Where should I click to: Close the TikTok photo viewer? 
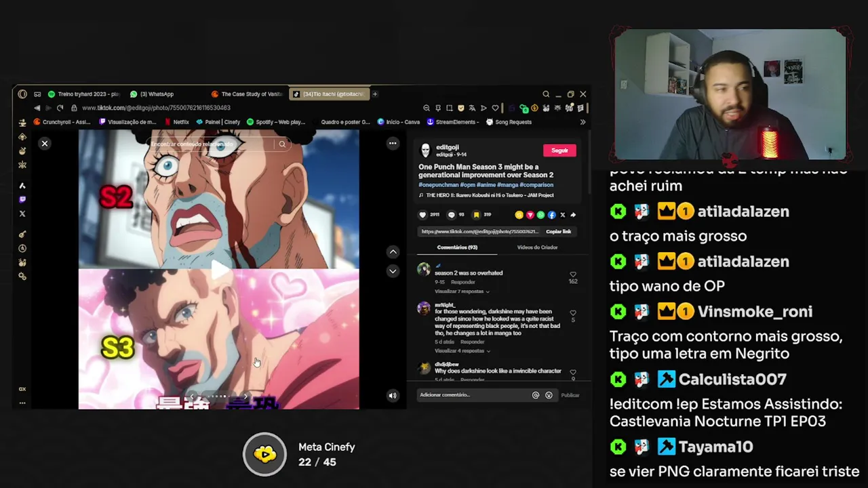point(45,144)
